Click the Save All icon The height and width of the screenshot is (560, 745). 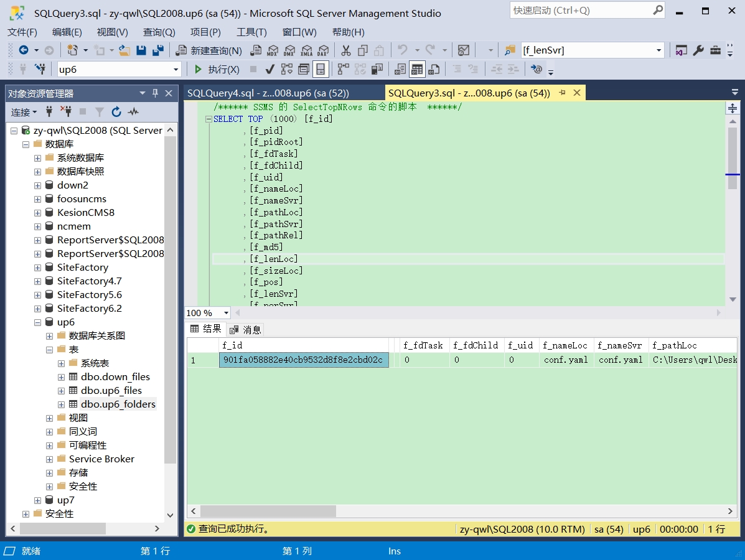click(158, 50)
